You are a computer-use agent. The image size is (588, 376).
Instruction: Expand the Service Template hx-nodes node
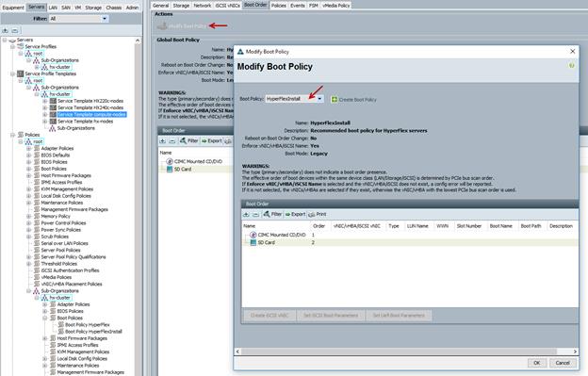click(45, 121)
